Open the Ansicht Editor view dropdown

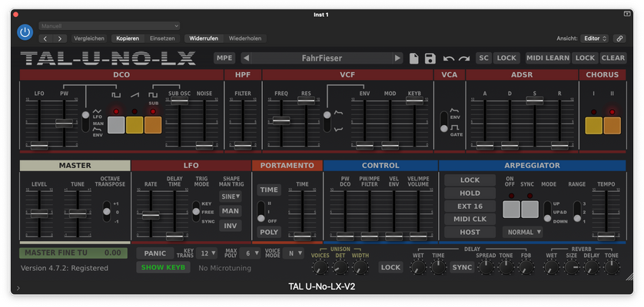[x=594, y=38]
